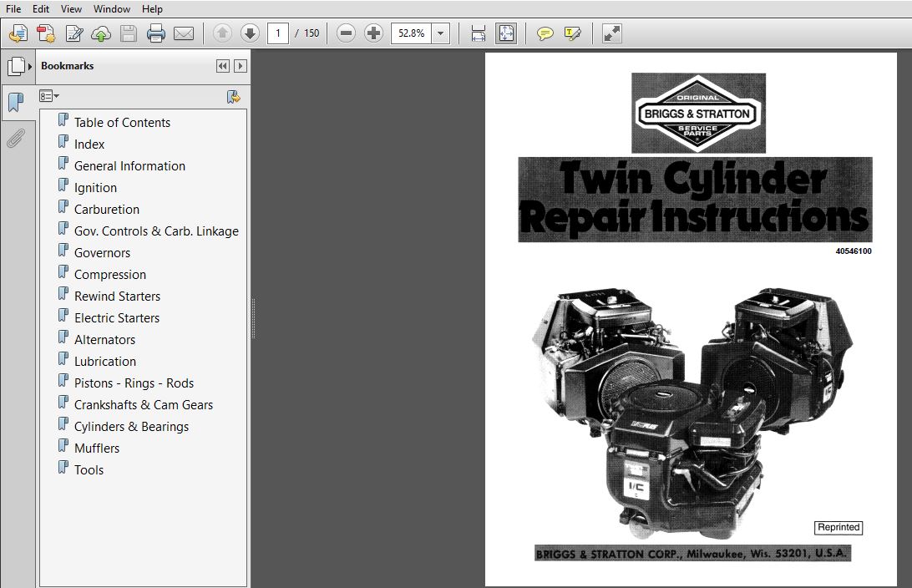Click the Twin Cylinder Repair Instructions title
912x588 pixels.
(x=695, y=200)
